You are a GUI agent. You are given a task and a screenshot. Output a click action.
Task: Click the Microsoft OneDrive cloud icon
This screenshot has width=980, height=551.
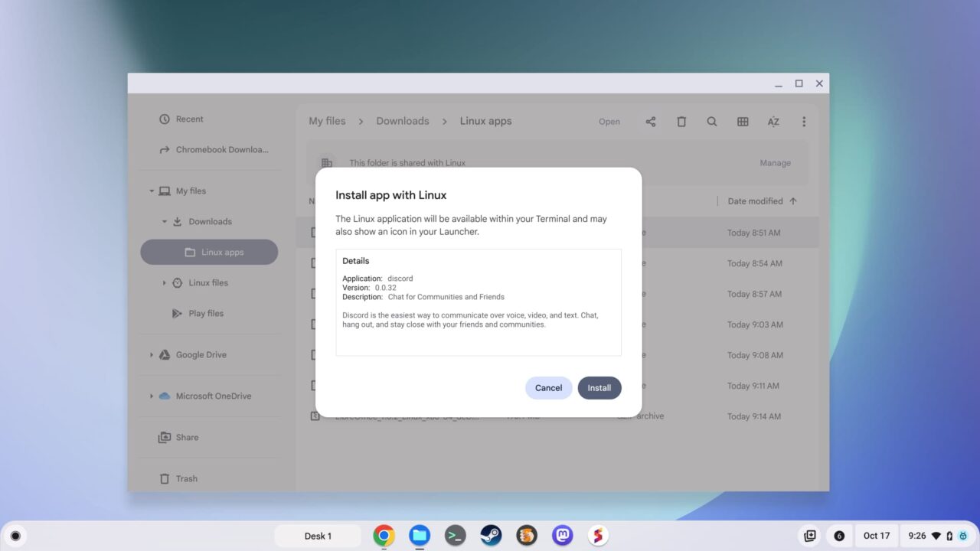point(164,396)
